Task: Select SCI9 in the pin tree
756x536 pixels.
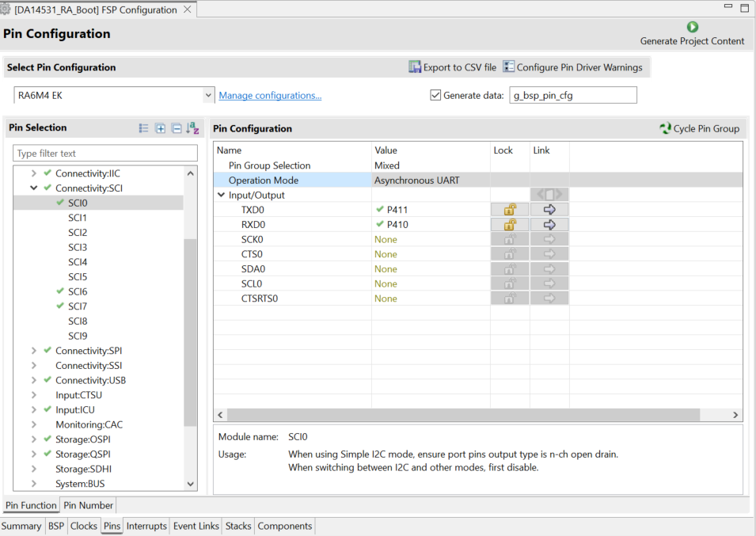Action: coord(78,336)
